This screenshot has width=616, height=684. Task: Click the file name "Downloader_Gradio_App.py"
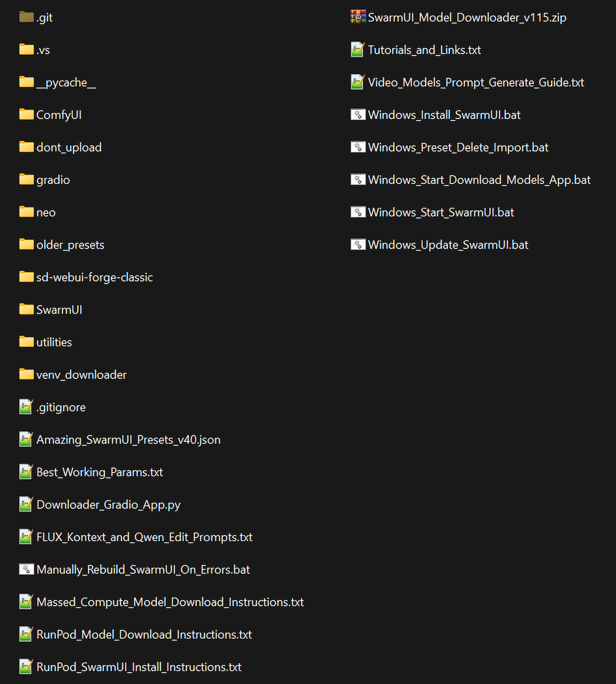[x=109, y=505]
